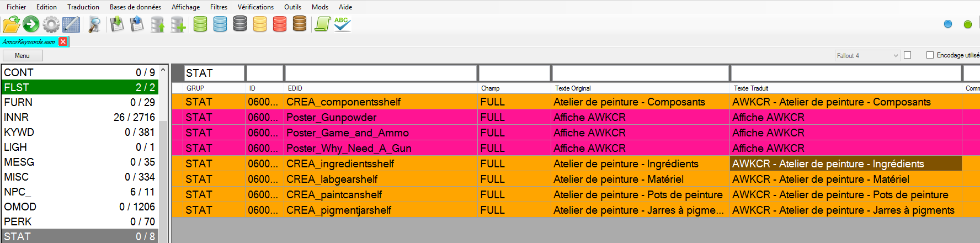This screenshot has height=243, width=980.
Task: Click the green arrow toolbar icon
Action: pos(31,24)
